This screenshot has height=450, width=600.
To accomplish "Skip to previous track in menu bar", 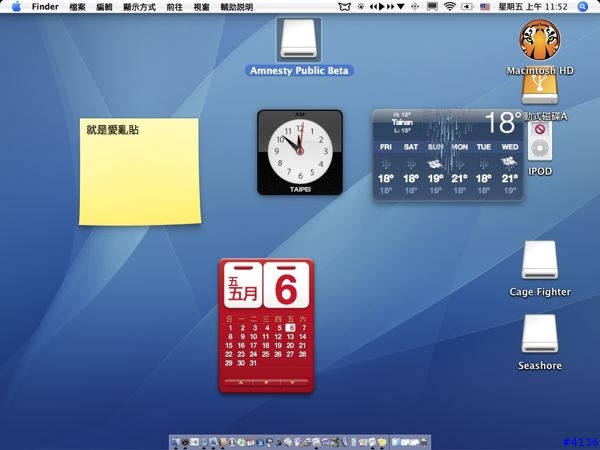I will point(373,7).
